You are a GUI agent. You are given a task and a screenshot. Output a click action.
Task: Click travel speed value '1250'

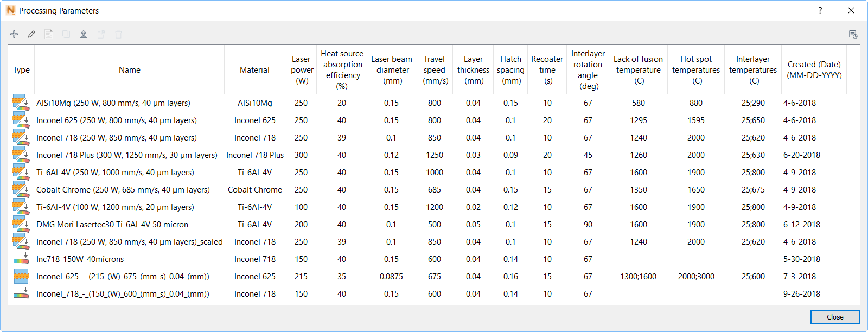coord(435,155)
